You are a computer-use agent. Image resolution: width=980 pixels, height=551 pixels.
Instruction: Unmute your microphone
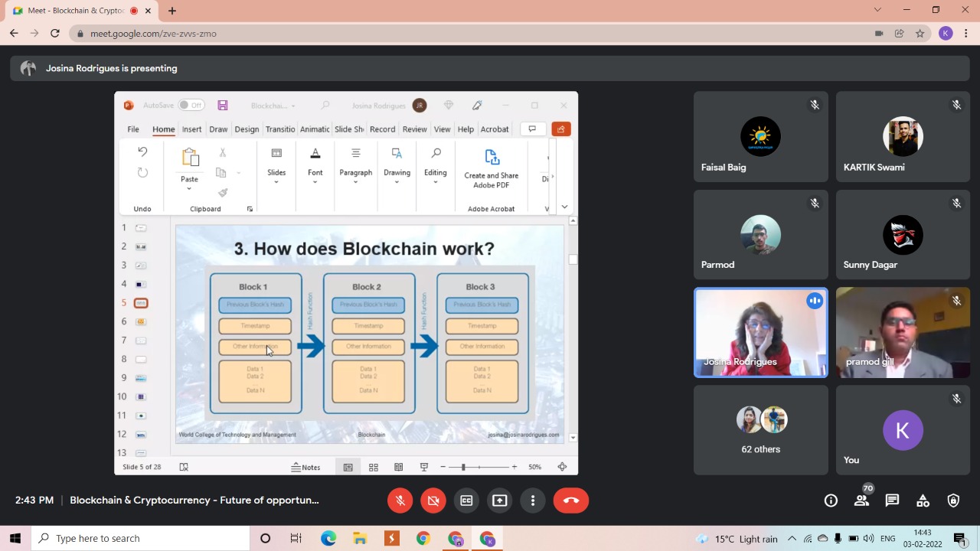pos(400,500)
